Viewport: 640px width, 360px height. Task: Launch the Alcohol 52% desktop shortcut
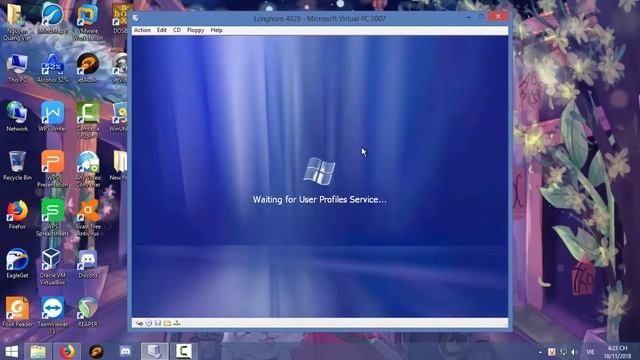click(x=52, y=68)
